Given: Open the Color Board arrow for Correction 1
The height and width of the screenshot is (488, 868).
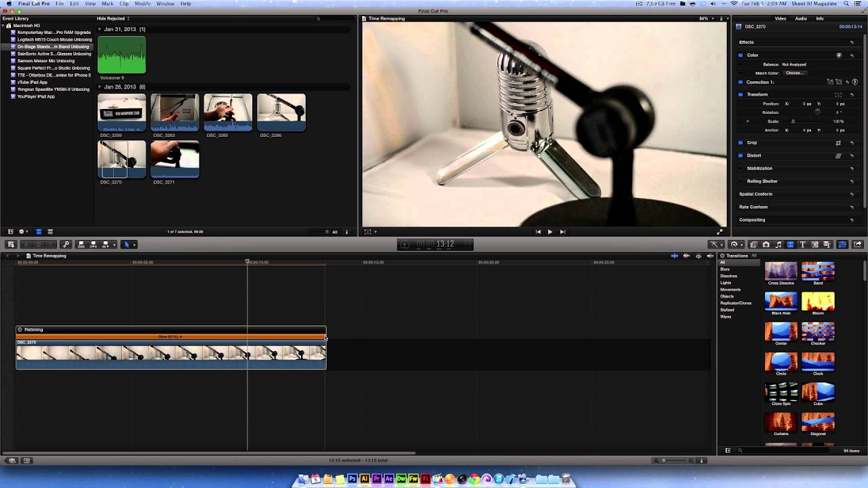Looking at the screenshot, I should 854,82.
